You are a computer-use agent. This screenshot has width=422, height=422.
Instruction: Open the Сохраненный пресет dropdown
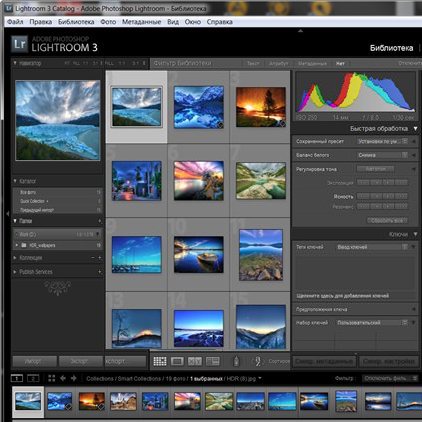(x=382, y=141)
